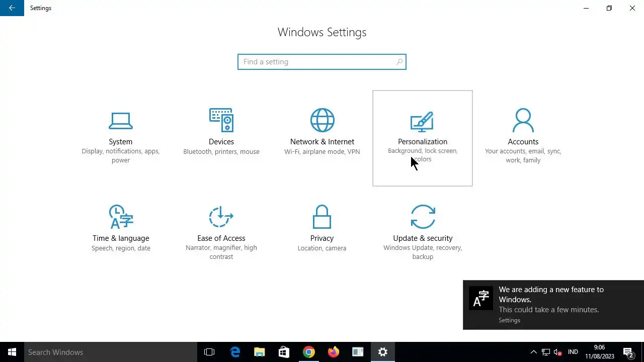The image size is (644, 362).
Task: Open the new feature notification toast
Action: [553, 305]
